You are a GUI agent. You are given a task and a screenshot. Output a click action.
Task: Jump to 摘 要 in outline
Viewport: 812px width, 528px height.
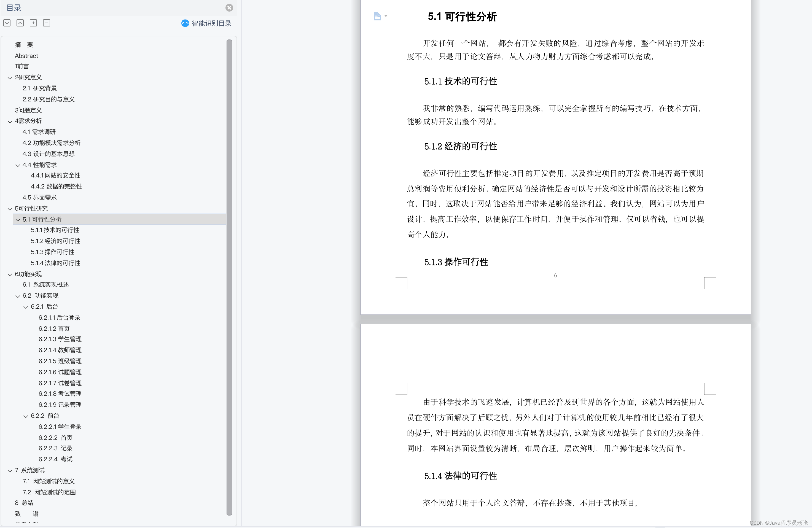pos(24,45)
